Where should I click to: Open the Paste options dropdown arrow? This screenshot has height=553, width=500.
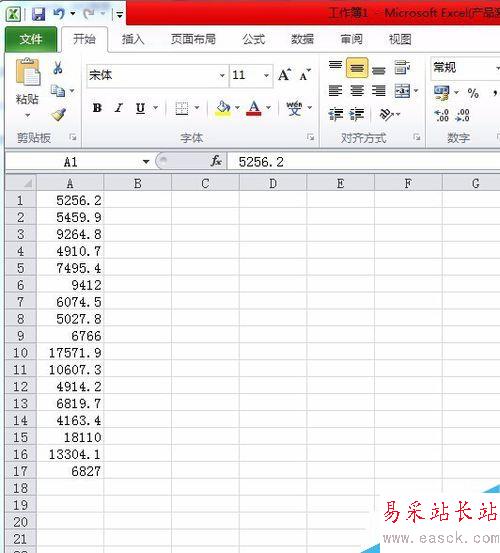click(28, 115)
